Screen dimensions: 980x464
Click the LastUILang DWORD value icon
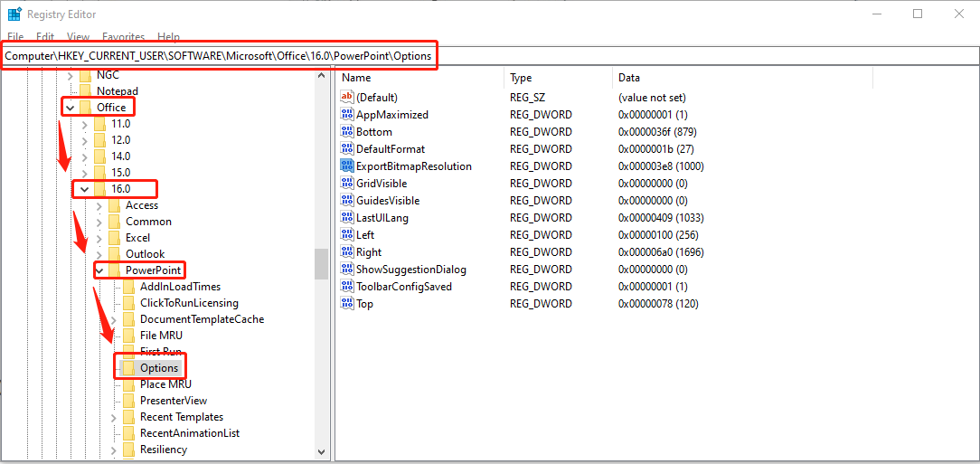point(347,218)
